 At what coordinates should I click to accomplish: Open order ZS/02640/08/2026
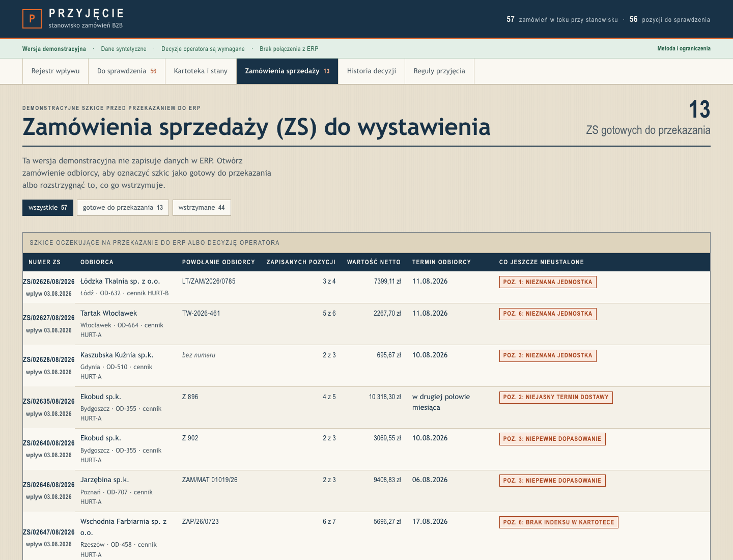tap(49, 443)
